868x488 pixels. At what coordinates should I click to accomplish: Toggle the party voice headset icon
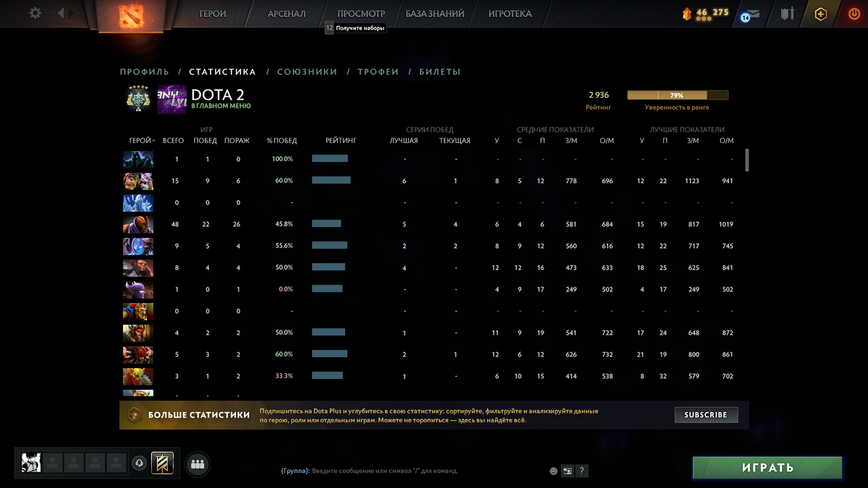point(139,464)
